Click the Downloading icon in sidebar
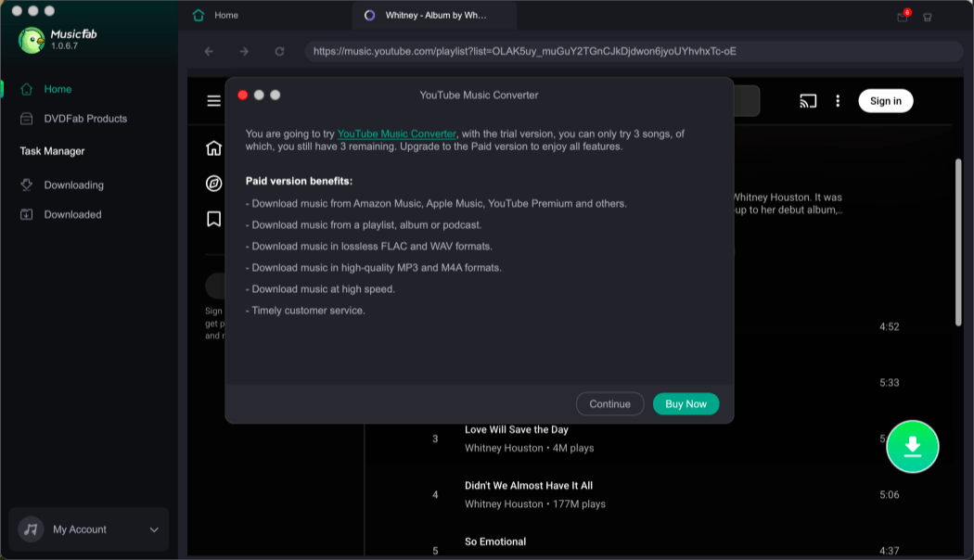Screen dimensions: 974x560 27,185
